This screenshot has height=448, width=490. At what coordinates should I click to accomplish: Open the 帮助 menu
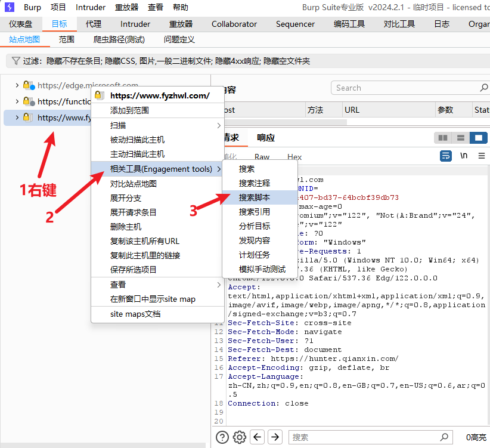point(181,7)
